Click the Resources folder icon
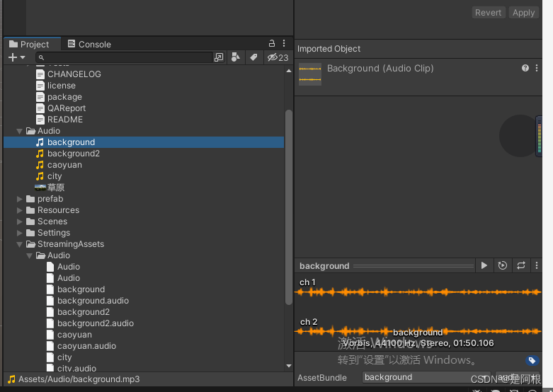553x392 pixels. tap(30, 210)
